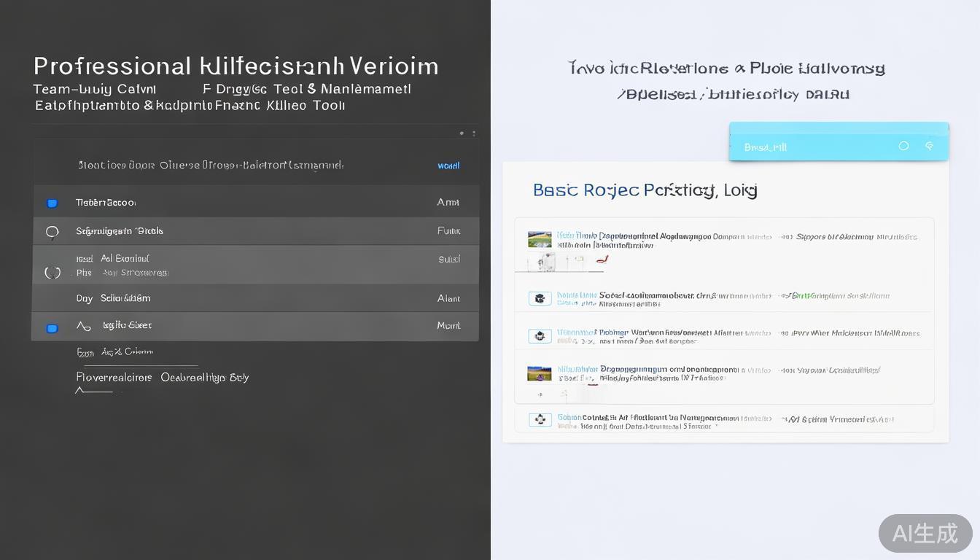Click the circle icon in the cyan bar
The width and height of the screenshot is (980, 560).
pos(903,146)
